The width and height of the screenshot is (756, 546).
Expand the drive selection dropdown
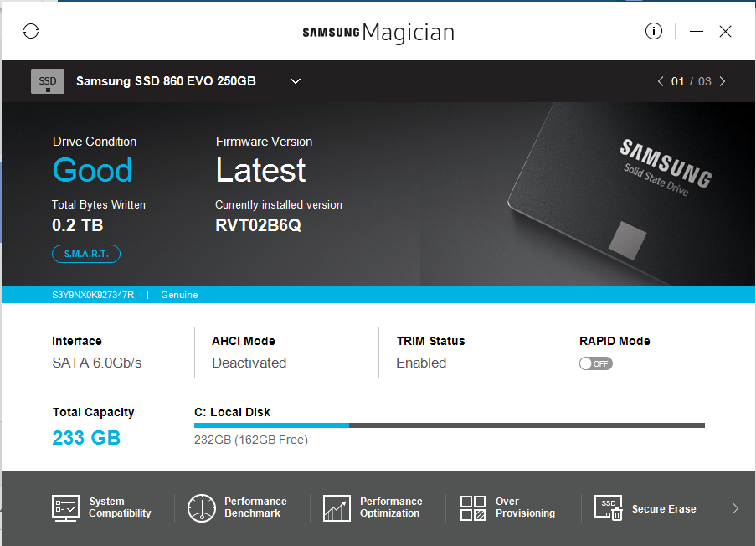(x=296, y=81)
